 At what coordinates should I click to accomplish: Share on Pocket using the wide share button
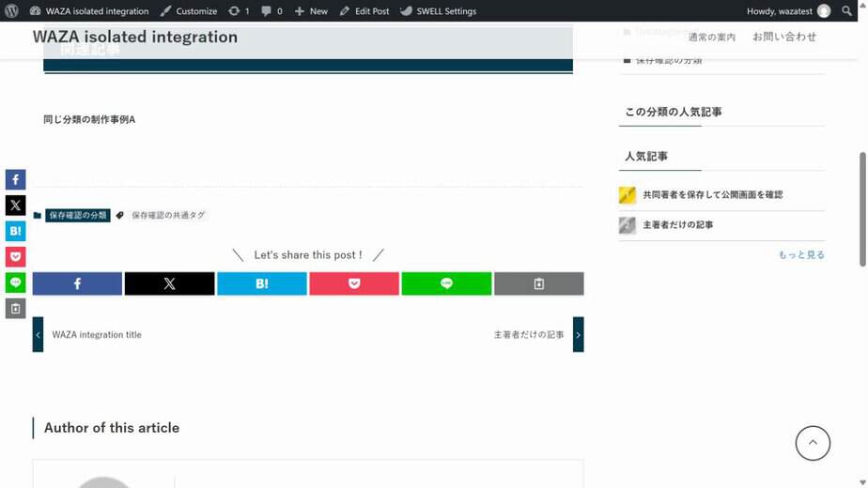[x=354, y=283]
